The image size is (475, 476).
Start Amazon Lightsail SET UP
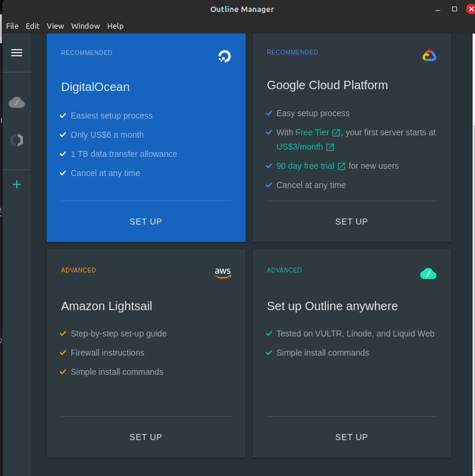pyautogui.click(x=146, y=437)
